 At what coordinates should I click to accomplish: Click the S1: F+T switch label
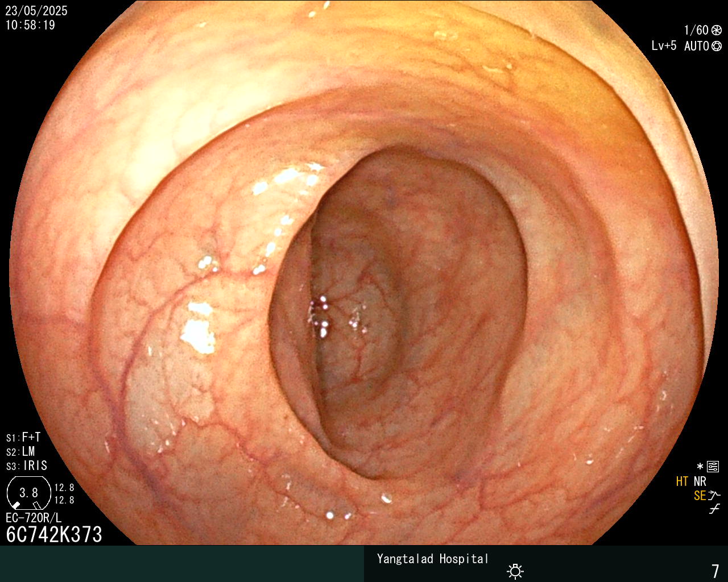(23, 438)
